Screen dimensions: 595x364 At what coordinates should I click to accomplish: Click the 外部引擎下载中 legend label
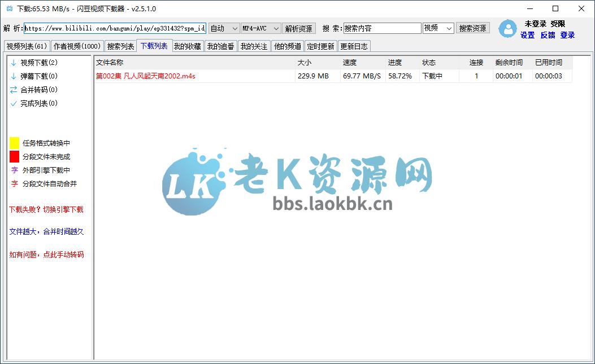click(46, 170)
